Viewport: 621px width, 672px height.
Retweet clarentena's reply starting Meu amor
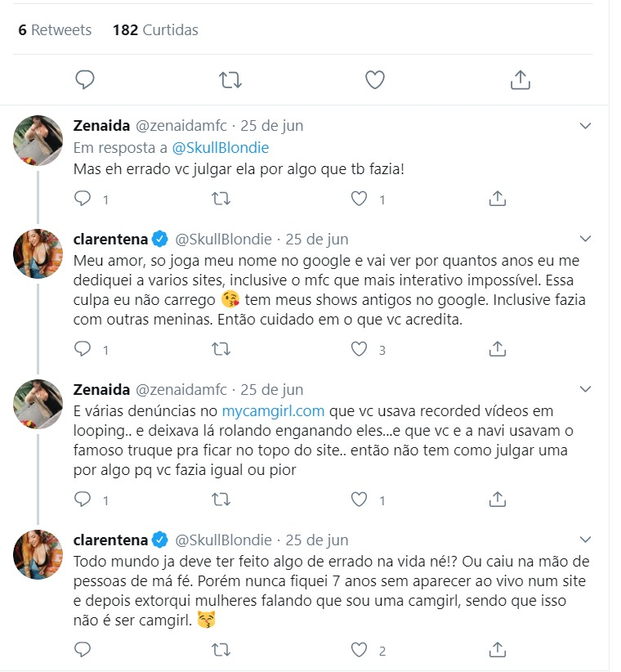(221, 349)
